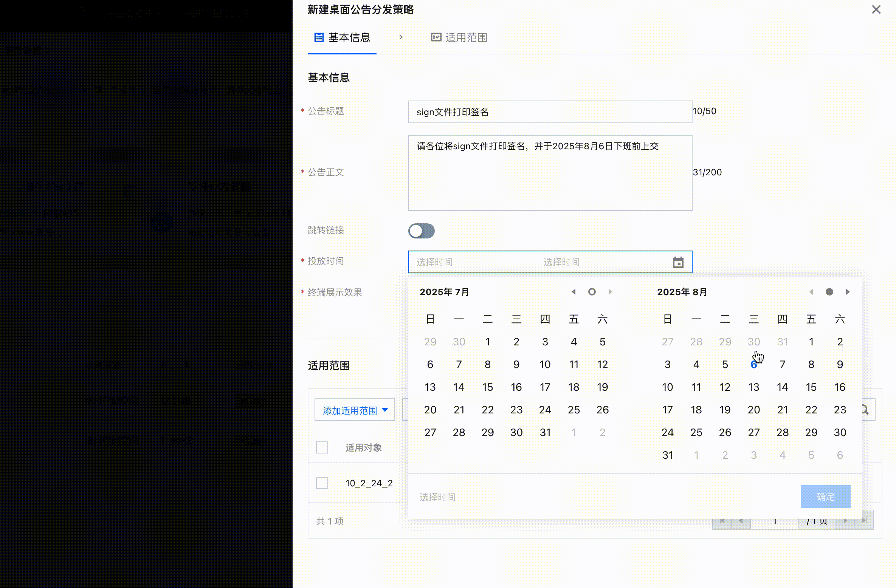Click the 适用范围 tab icon
The image size is (896, 588).
point(436,37)
